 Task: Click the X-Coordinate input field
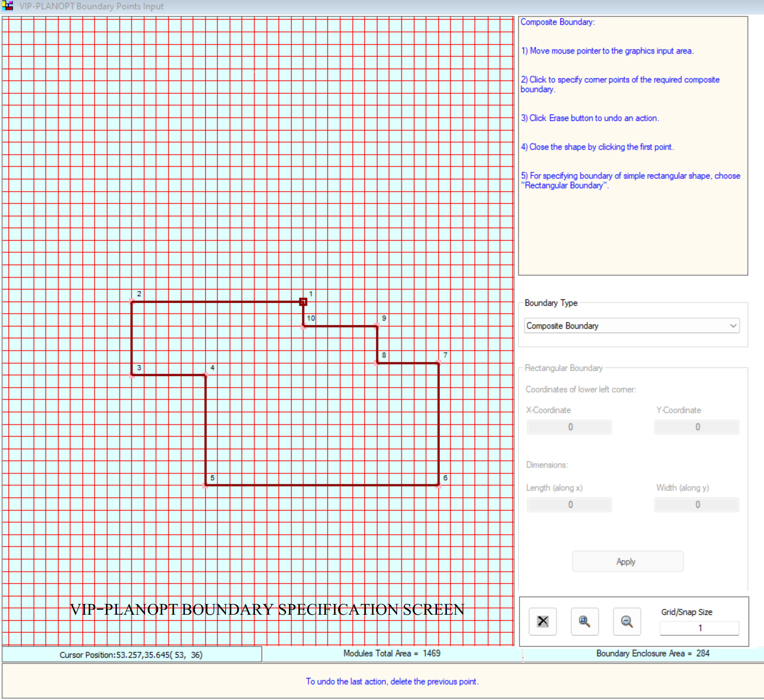tap(570, 427)
